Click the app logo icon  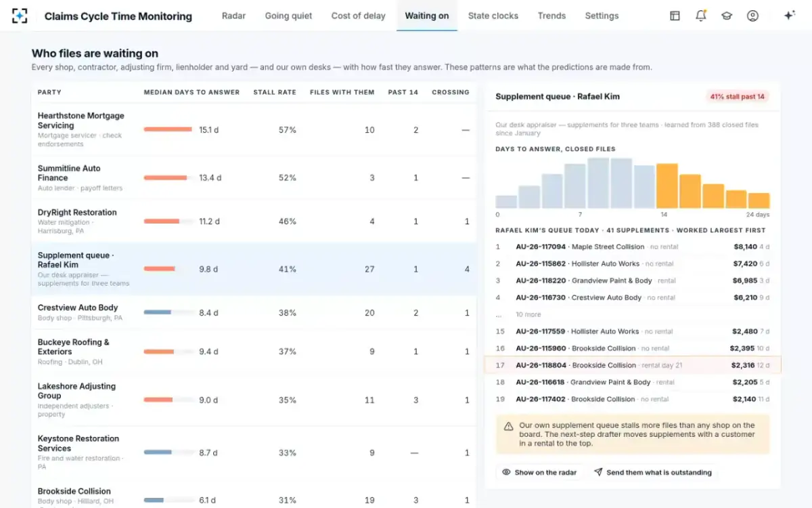click(x=20, y=16)
